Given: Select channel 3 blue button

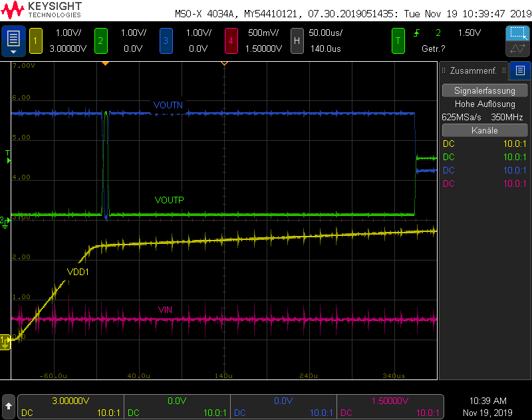Looking at the screenshot, I should click(x=166, y=41).
